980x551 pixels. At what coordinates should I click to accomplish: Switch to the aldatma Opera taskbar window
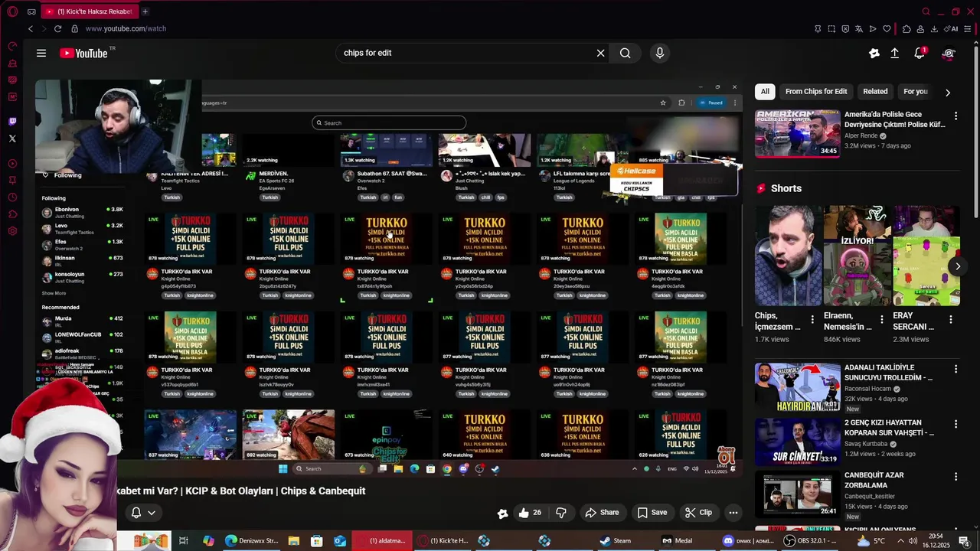point(383,540)
